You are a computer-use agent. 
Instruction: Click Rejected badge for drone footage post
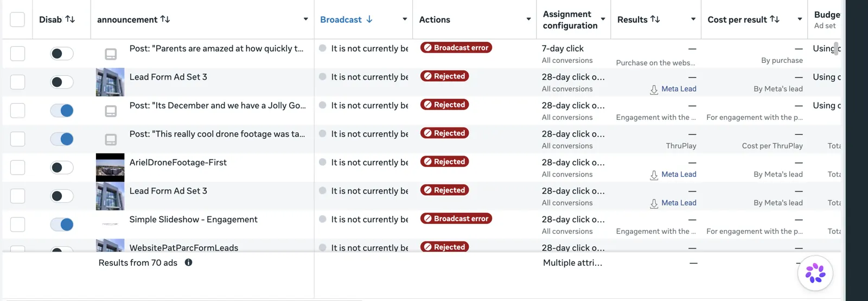pos(445,133)
